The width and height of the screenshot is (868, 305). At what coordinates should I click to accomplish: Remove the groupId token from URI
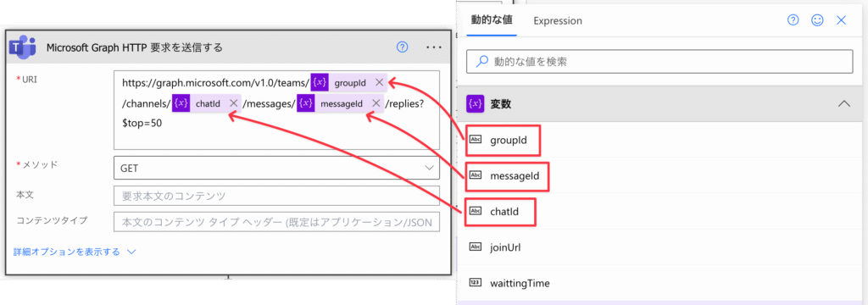(379, 82)
